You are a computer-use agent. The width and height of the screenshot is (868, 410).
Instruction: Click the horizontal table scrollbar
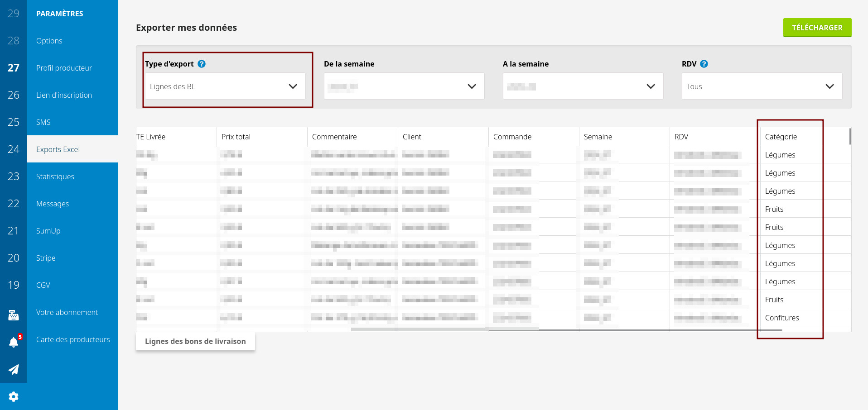(x=566, y=329)
